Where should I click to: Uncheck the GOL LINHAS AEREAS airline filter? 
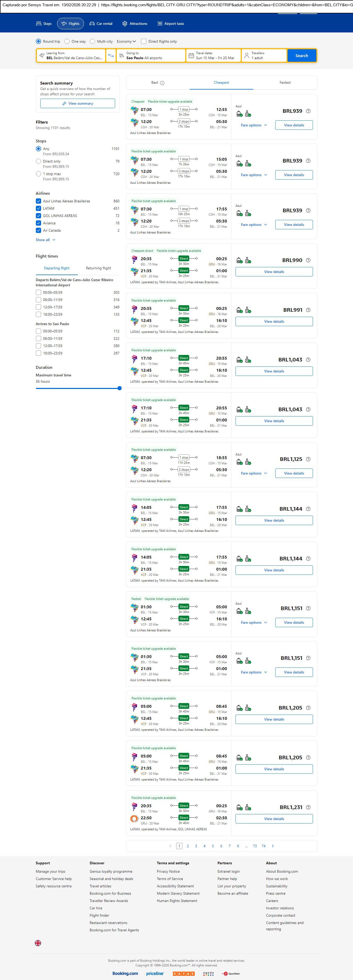coord(38,216)
